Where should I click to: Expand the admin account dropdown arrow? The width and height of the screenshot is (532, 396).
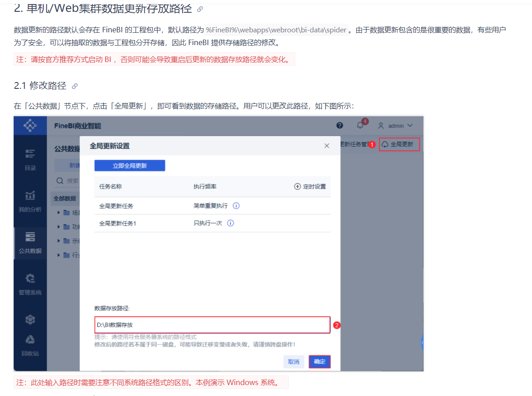click(x=410, y=126)
